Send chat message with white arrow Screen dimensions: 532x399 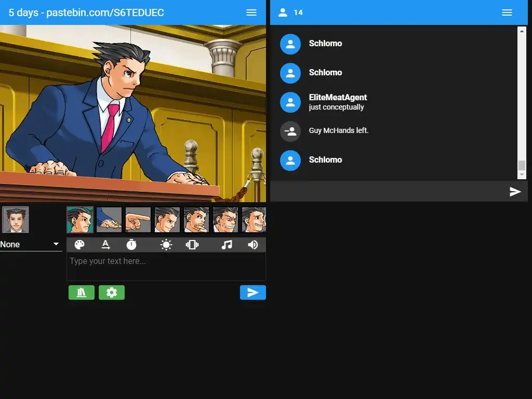pyautogui.click(x=515, y=192)
